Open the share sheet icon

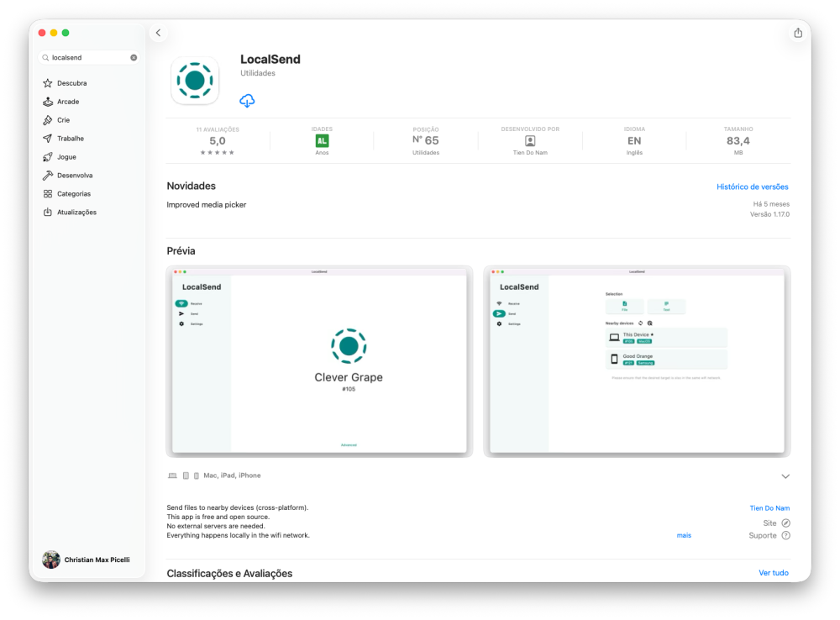[798, 33]
